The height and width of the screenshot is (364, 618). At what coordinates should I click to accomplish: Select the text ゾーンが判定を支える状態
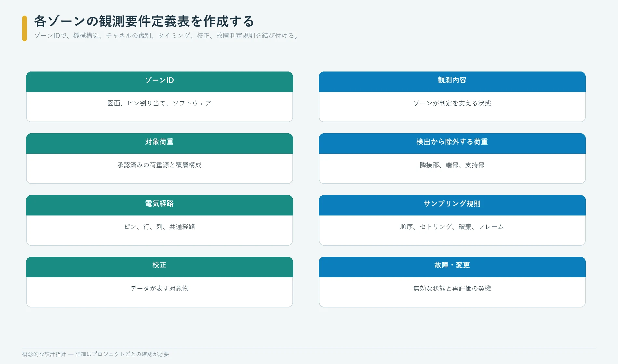[x=452, y=103]
